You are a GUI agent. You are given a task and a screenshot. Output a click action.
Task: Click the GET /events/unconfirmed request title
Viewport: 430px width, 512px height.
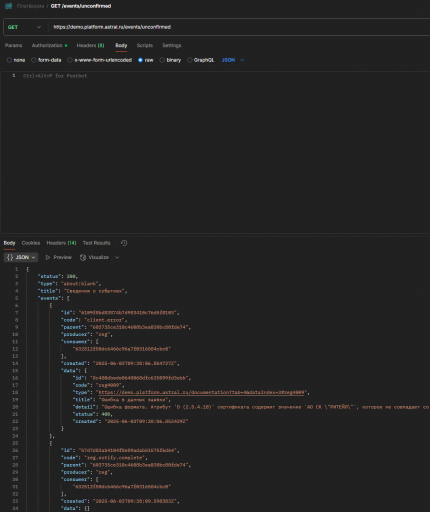(x=81, y=6)
